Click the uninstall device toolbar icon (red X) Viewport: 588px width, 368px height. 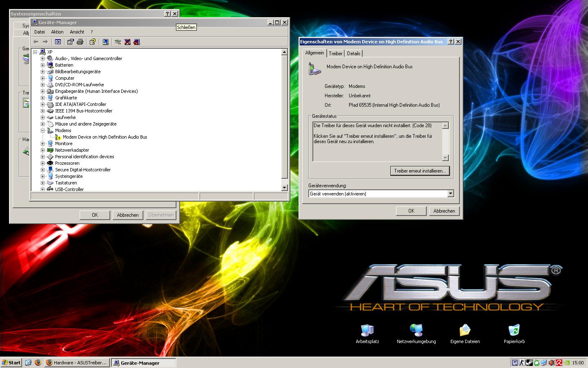pos(127,42)
